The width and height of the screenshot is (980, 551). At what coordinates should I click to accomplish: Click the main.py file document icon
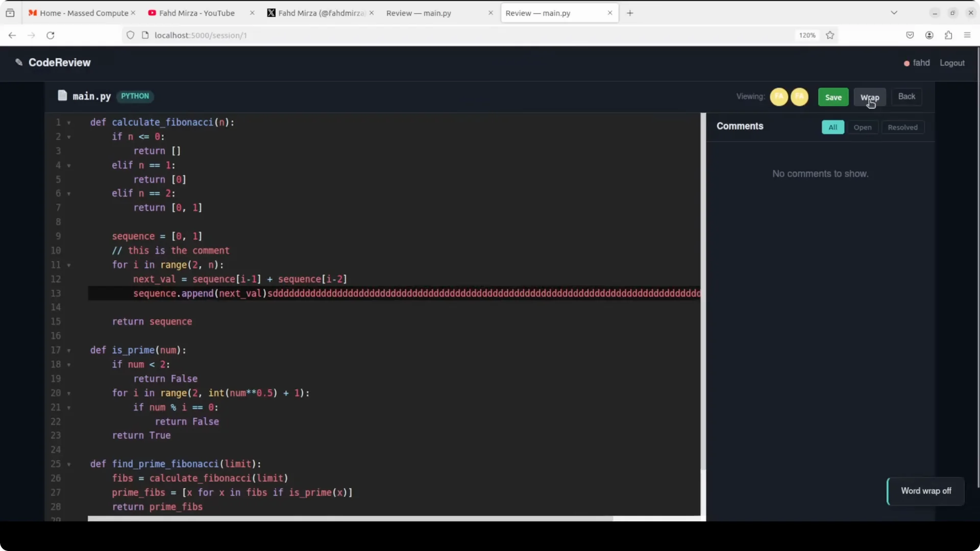(x=62, y=95)
